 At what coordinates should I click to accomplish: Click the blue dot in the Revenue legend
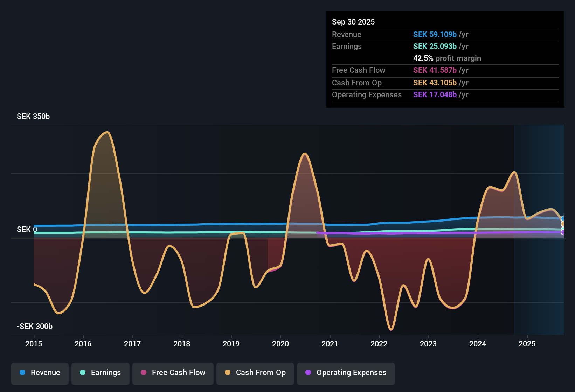click(x=22, y=373)
